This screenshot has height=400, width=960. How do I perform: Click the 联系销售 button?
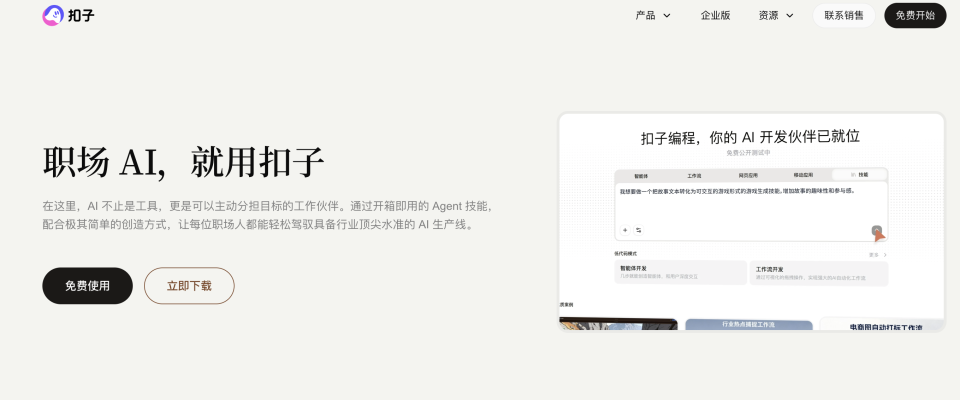pyautogui.click(x=844, y=15)
